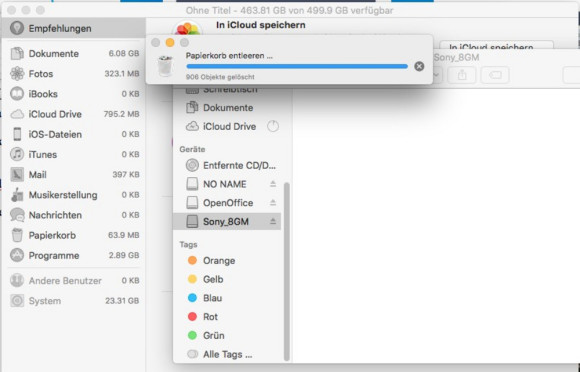
Task: Click the Finder sidebar scrollbar
Action: [287, 272]
